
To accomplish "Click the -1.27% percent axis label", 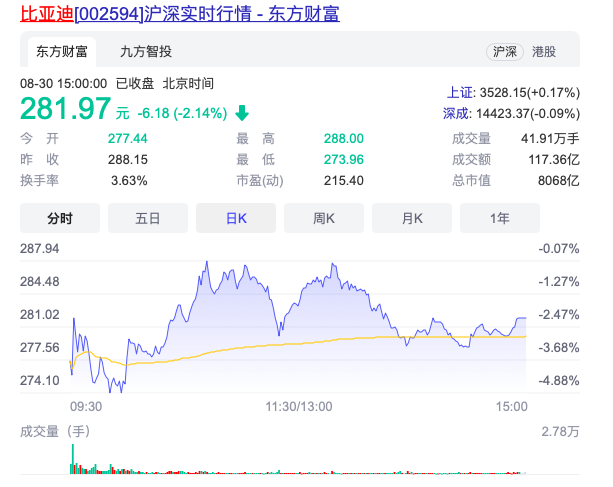I will tap(559, 281).
